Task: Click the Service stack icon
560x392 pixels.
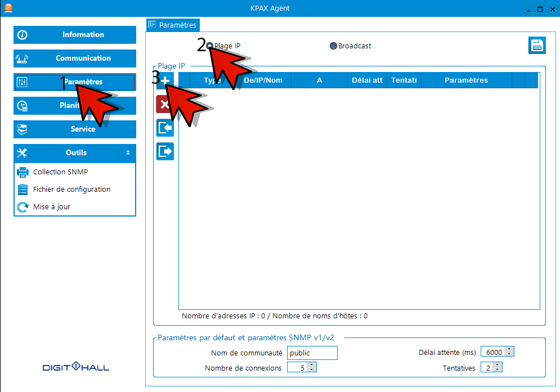Action: pos(22,129)
